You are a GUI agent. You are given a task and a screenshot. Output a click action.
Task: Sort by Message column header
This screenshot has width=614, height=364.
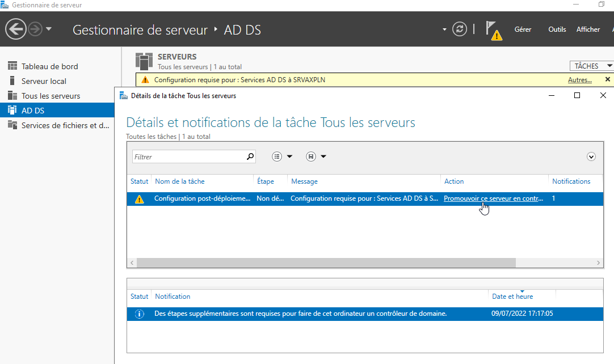[x=304, y=181]
